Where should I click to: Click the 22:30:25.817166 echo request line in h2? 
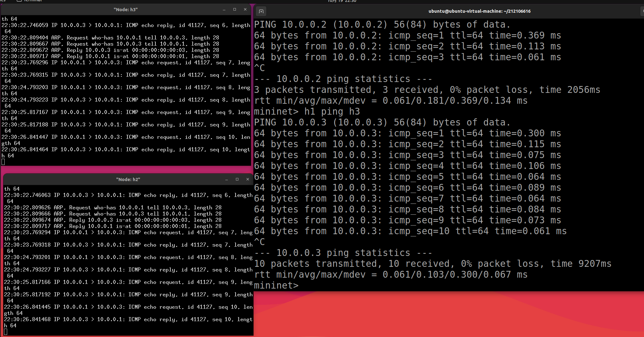128,285
